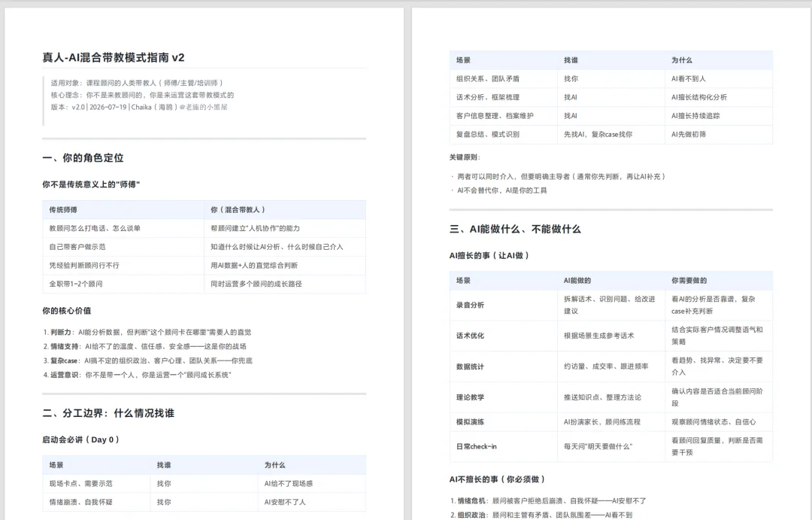
Task: Click row label 录音分析
Action: (470, 306)
